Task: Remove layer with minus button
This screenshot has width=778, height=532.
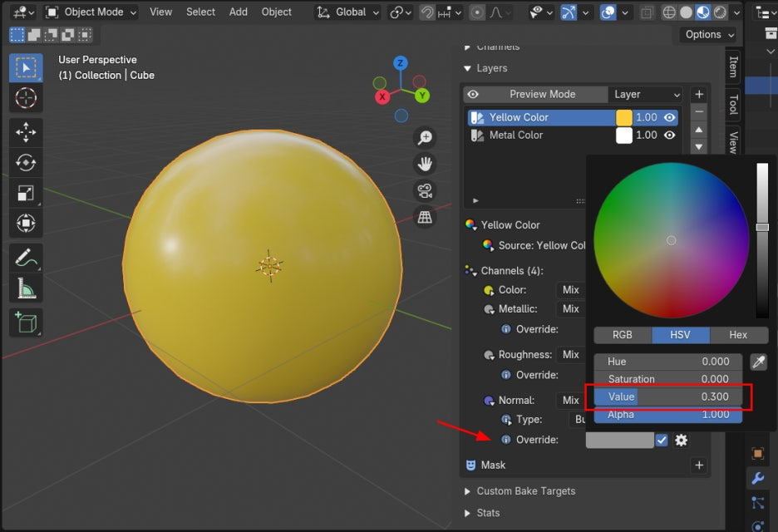Action: tap(698, 113)
